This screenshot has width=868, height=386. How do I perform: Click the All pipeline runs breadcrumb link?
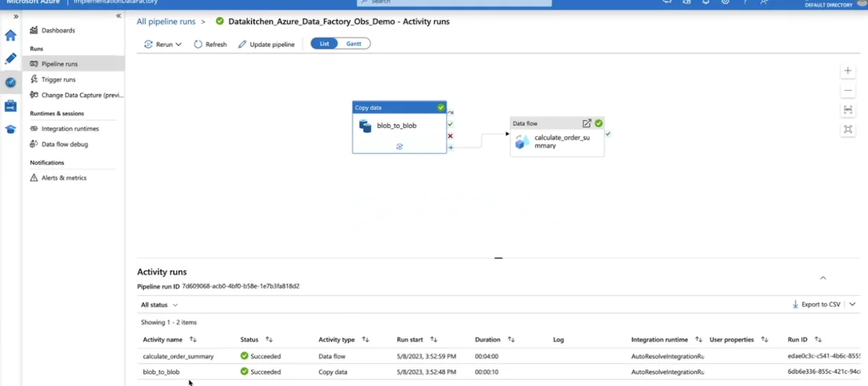click(166, 22)
